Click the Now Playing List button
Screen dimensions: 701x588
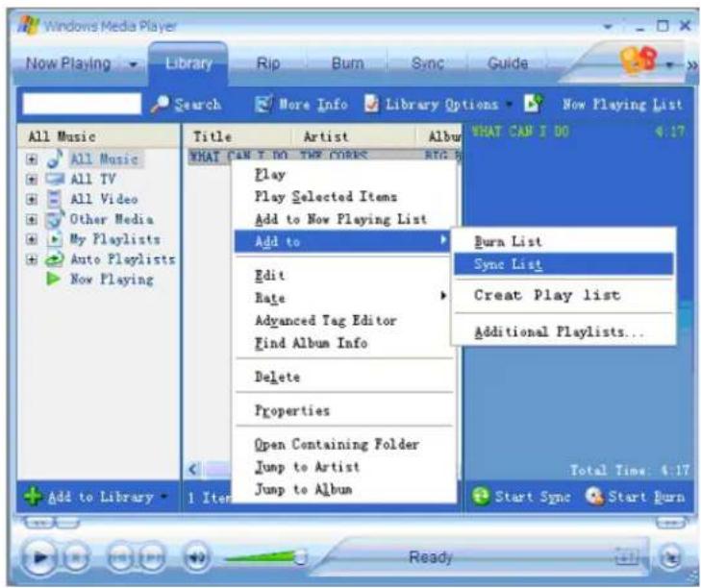click(622, 105)
